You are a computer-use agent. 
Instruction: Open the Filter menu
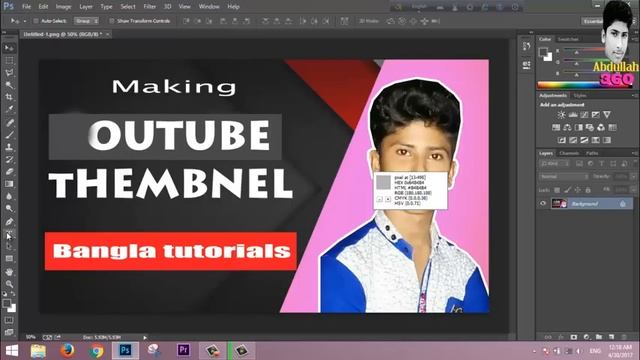point(149,7)
